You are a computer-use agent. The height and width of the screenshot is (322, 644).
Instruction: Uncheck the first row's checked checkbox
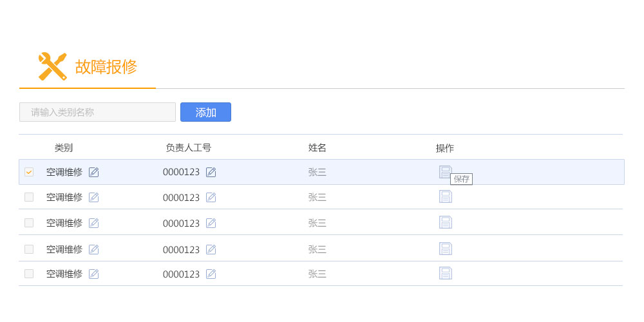click(x=29, y=172)
